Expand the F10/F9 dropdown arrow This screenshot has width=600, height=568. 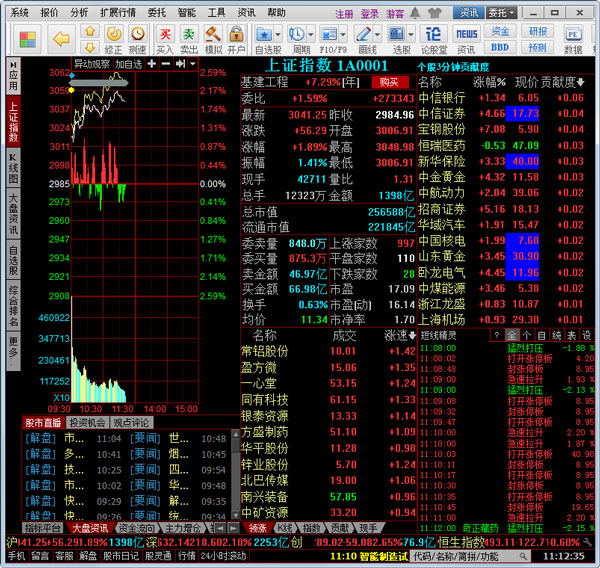click(343, 34)
